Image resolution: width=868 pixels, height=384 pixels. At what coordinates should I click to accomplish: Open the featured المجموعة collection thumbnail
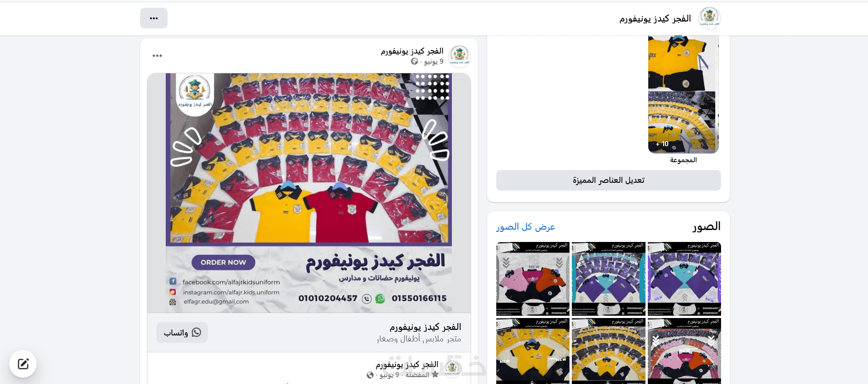click(x=683, y=94)
